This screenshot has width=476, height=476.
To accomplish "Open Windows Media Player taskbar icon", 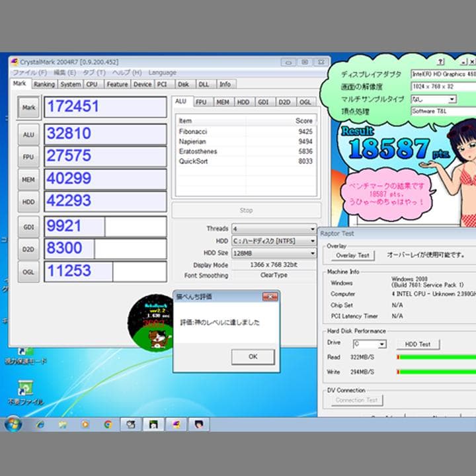I will pos(85,424).
